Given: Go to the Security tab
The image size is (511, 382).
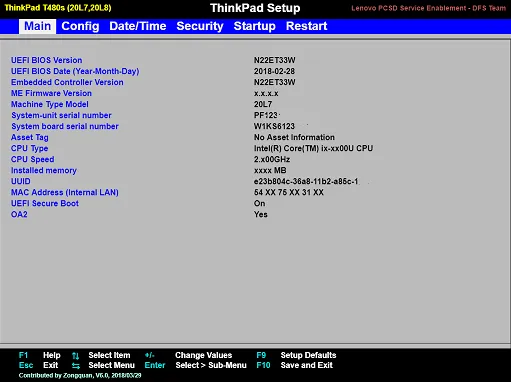Looking at the screenshot, I should (200, 26).
